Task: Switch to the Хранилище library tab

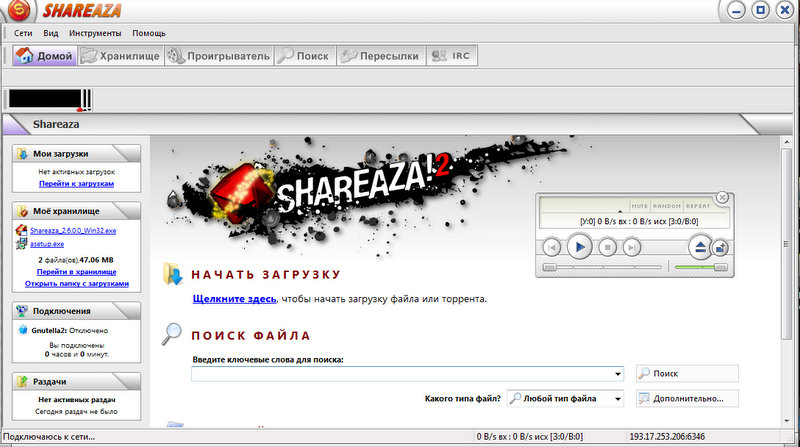Action: pos(120,56)
